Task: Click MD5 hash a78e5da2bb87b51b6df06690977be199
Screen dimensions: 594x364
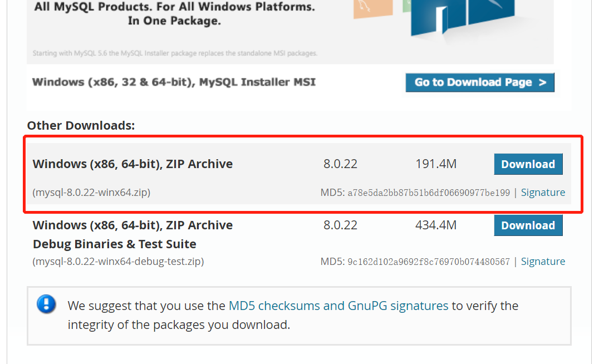Action: point(429,193)
